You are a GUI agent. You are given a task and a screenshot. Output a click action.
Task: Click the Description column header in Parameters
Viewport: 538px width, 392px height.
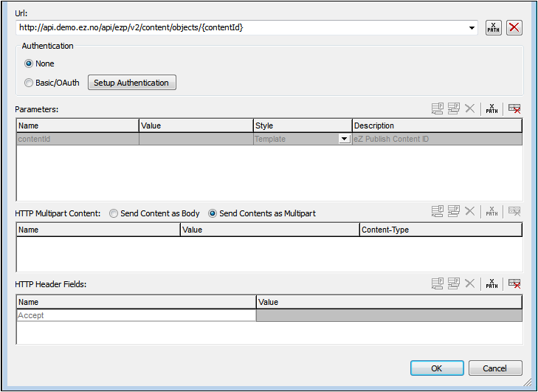[x=437, y=125]
